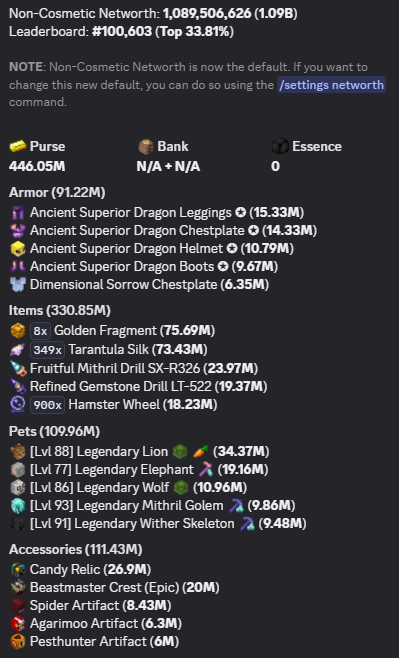Click the /settings networth command link
399x658 pixels.
(331, 85)
